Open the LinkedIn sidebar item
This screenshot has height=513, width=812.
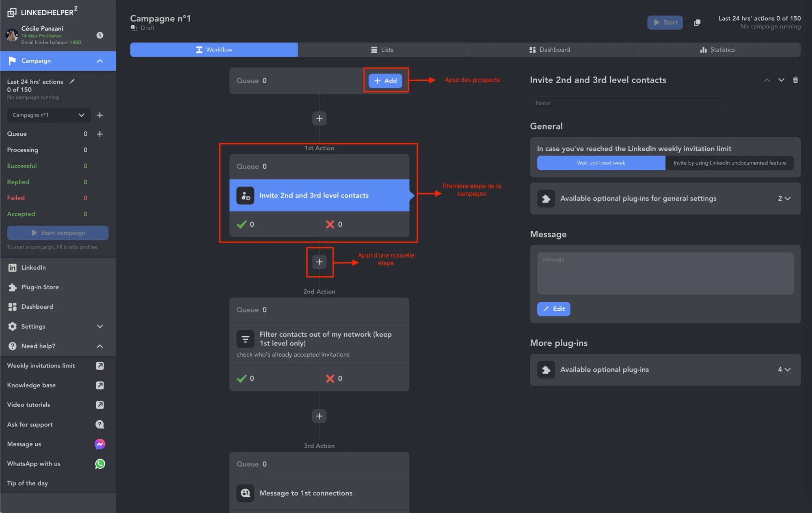(x=58, y=267)
